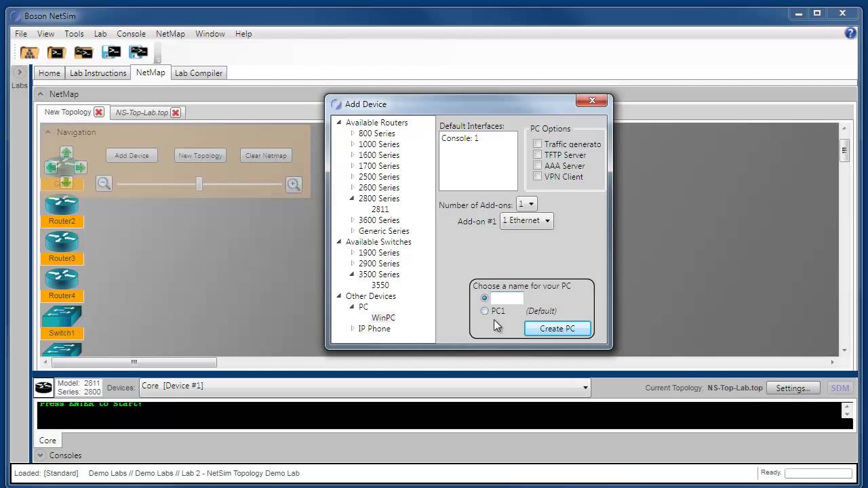Click the router icon beside Model 2811
868x488 pixels.
coord(44,388)
